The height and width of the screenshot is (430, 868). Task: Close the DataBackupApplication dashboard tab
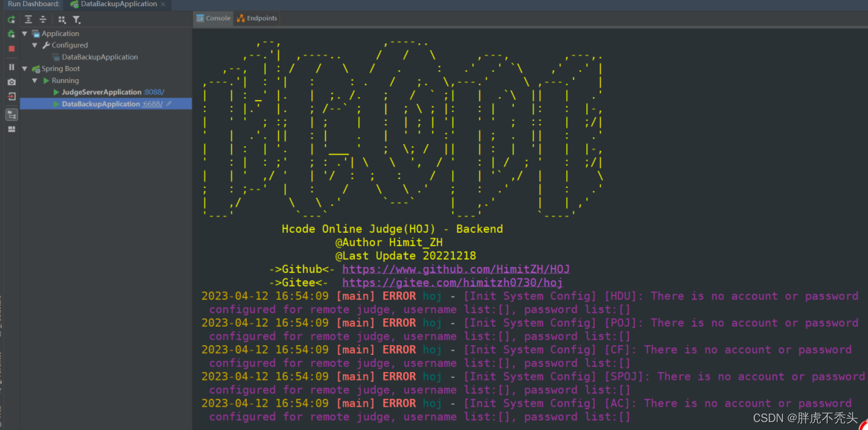(x=163, y=4)
